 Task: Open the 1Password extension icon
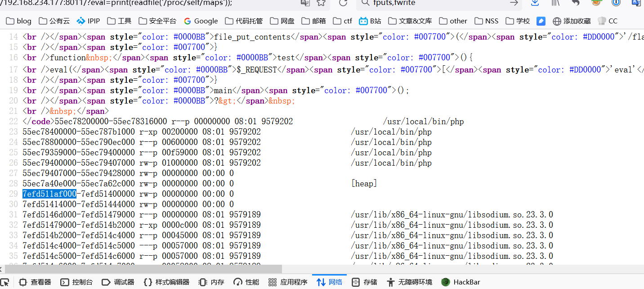pyautogui.click(x=617, y=3)
